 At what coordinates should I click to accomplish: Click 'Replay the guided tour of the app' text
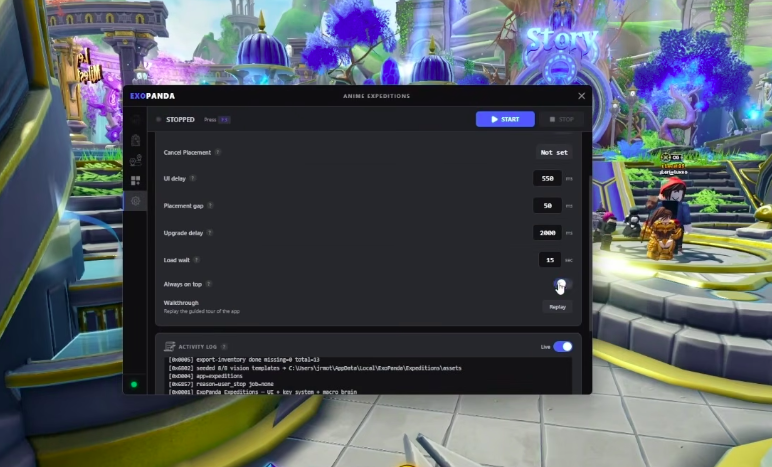click(202, 311)
